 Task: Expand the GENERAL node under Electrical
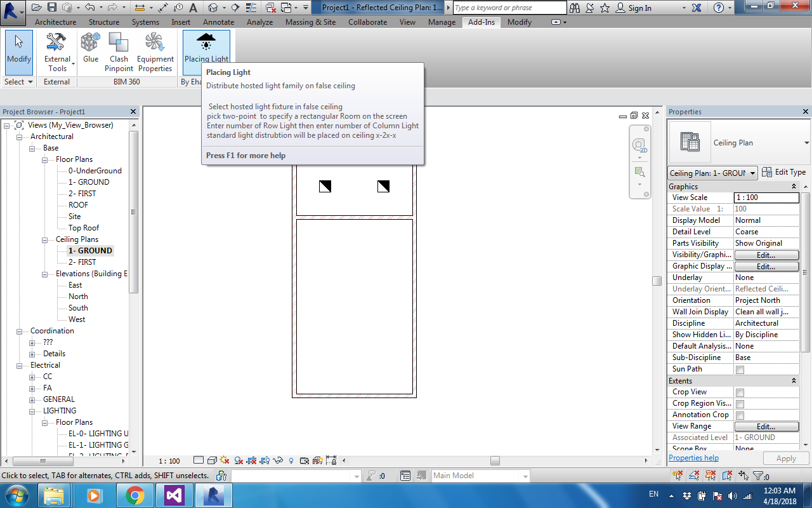click(32, 400)
